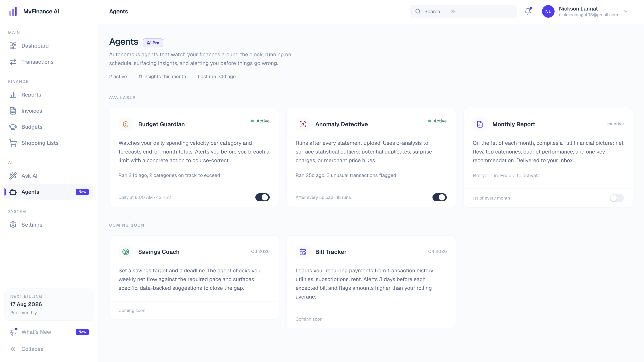
Task: Click the Savings Coach card title
Action: point(159,252)
